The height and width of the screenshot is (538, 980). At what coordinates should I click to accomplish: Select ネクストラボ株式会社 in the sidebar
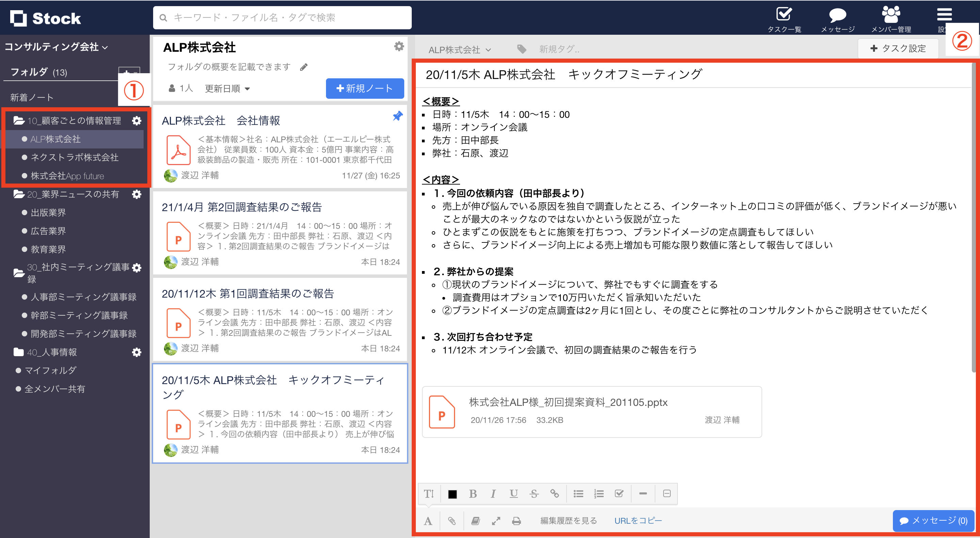pos(75,158)
